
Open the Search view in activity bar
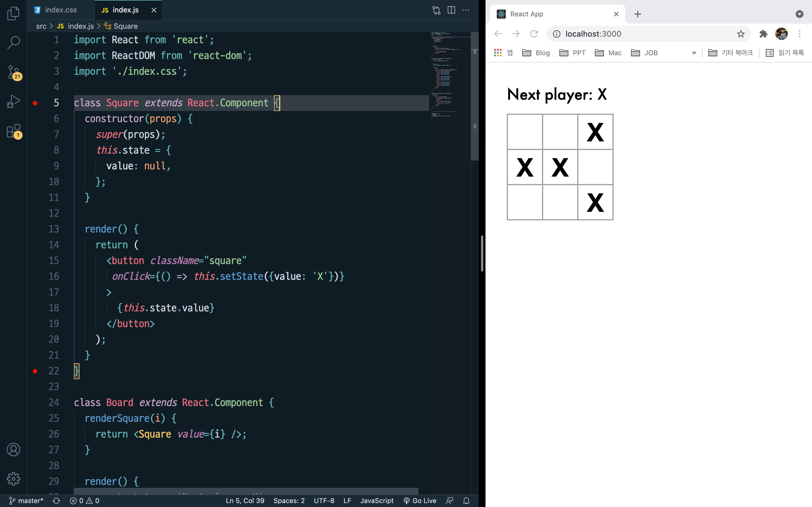14,43
